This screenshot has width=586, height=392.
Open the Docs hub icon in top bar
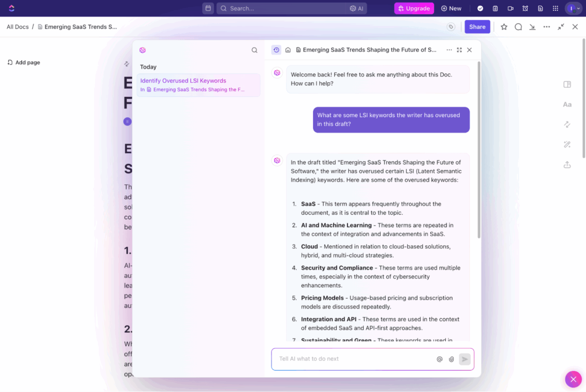pyautogui.click(x=540, y=8)
